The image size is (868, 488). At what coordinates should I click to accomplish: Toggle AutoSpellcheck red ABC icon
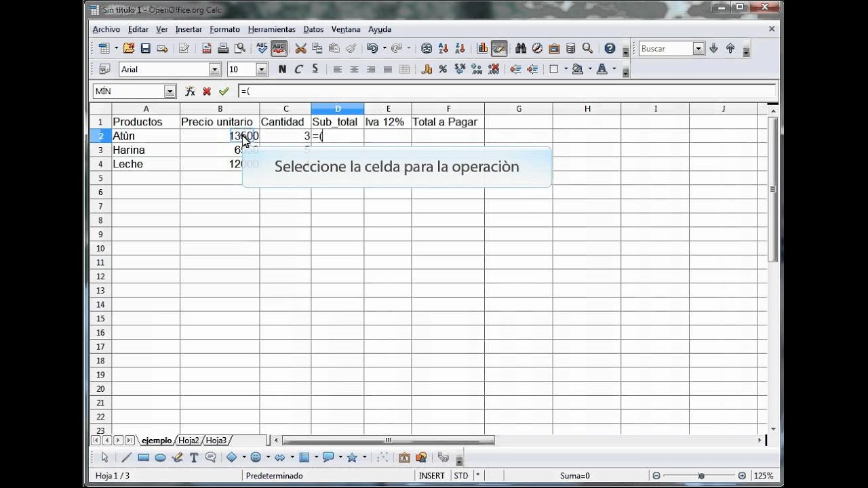[279, 48]
